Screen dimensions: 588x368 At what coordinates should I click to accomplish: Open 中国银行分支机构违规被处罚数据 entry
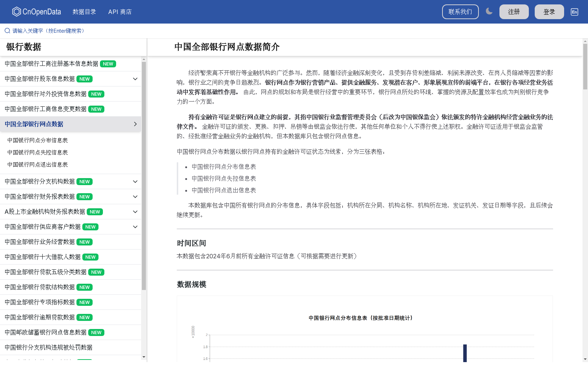(49, 347)
